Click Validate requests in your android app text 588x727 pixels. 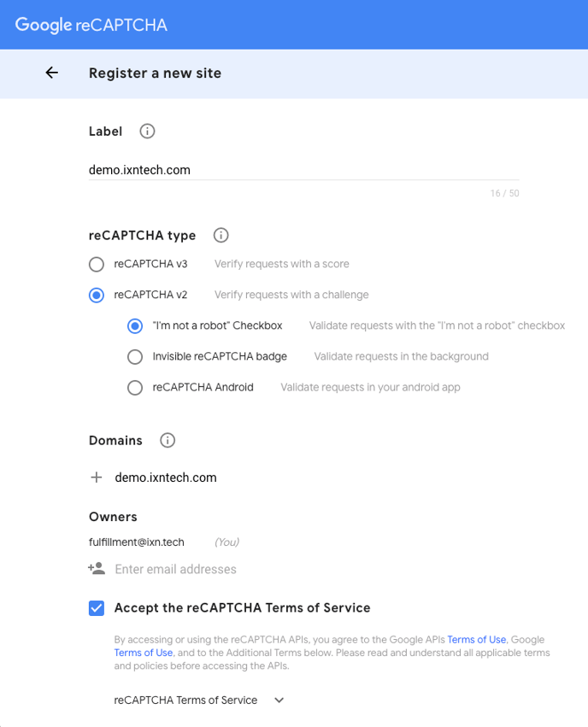click(370, 387)
